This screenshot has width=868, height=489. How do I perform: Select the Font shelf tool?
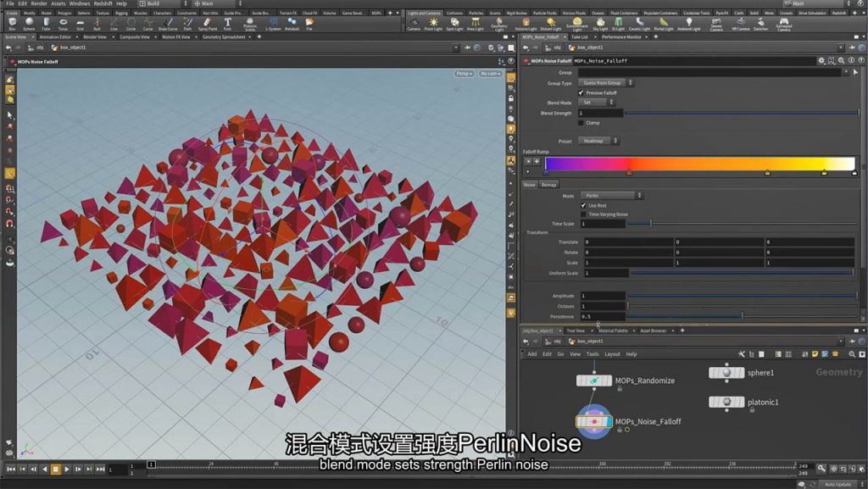tap(227, 24)
